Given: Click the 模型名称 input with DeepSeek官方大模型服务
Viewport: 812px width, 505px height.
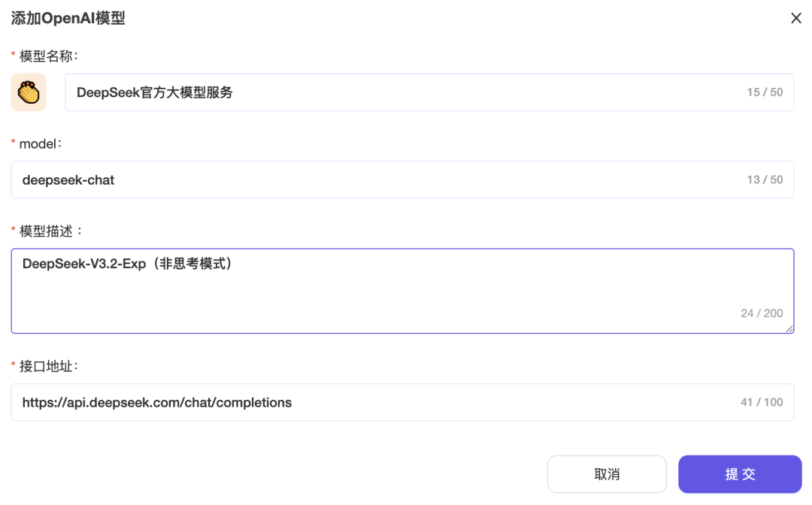Looking at the screenshot, I should (406, 92).
